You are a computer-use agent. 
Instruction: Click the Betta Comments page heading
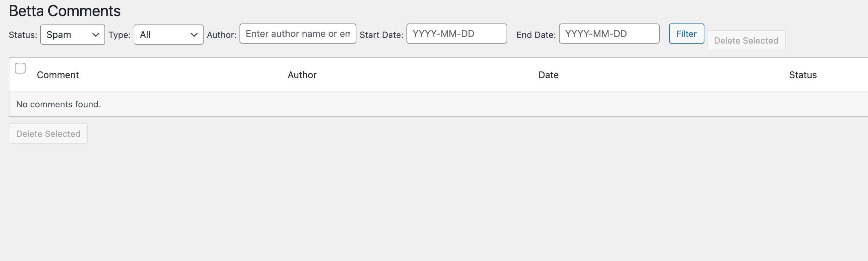point(65,11)
